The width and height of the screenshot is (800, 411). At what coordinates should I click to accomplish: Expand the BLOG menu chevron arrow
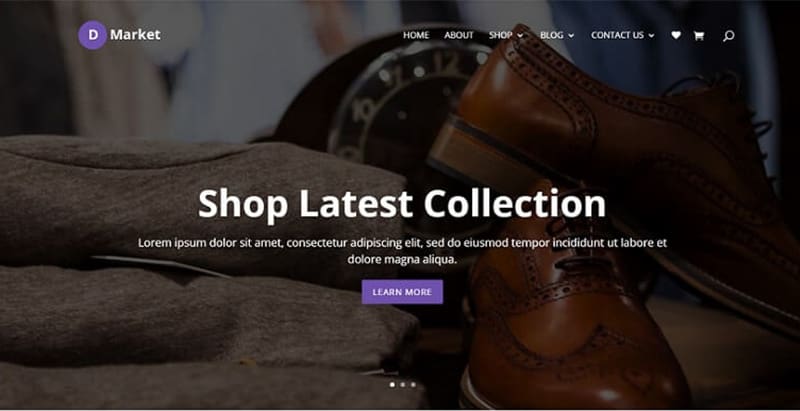(571, 36)
